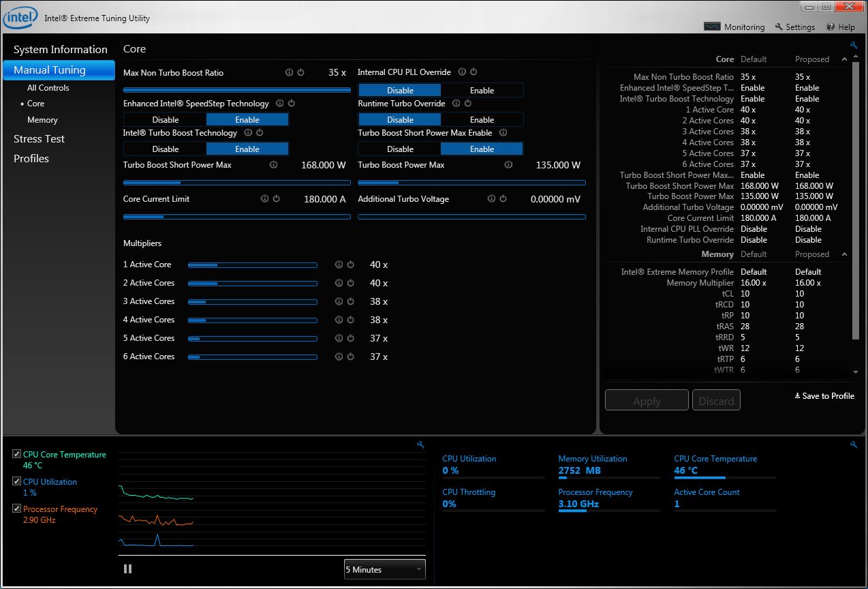Show info for 5 Active Cores multiplier
The width and height of the screenshot is (868, 589).
coord(339,338)
